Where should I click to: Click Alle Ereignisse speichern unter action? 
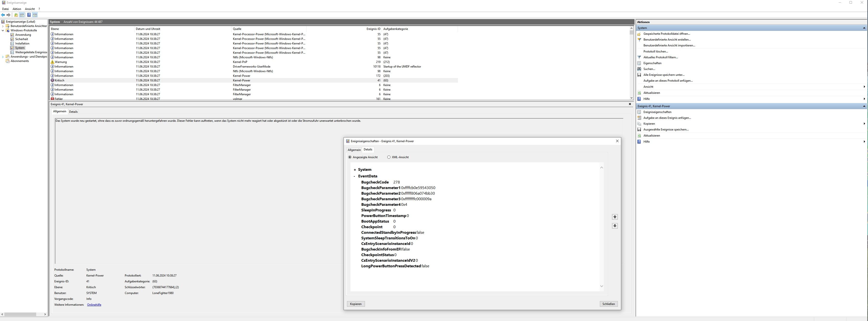(664, 75)
